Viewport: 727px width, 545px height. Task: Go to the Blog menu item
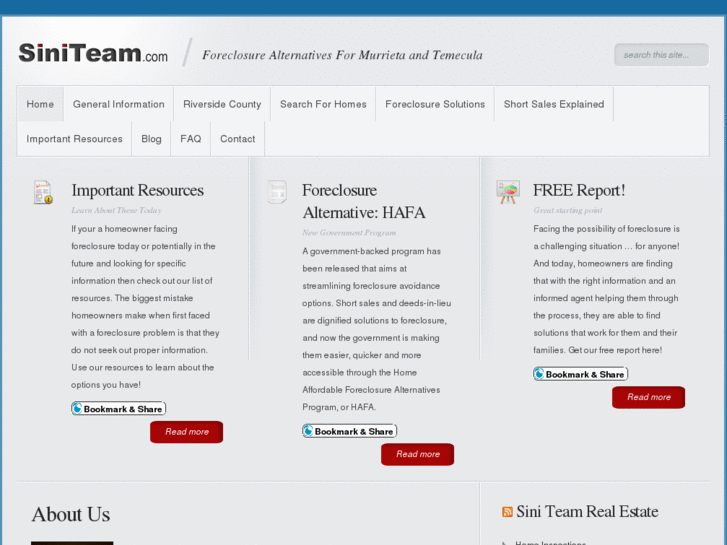pyautogui.click(x=151, y=139)
